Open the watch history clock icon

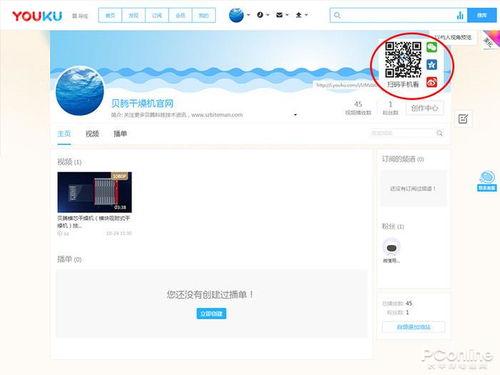(260, 15)
